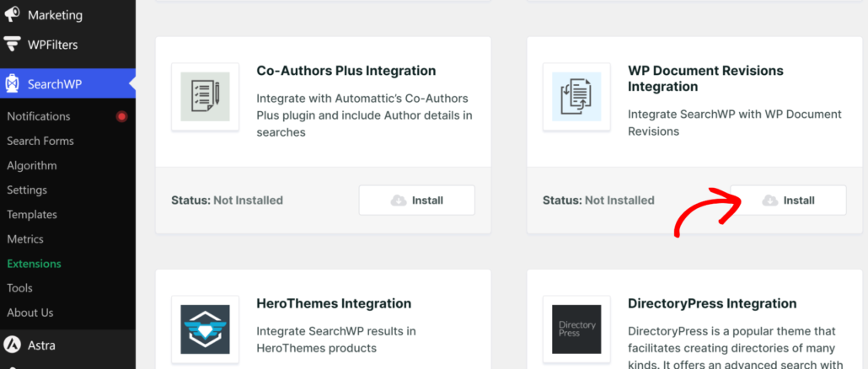Image resolution: width=868 pixels, height=369 pixels.
Task: Click the HeroThemes diamond logo thumbnail
Action: point(205,329)
